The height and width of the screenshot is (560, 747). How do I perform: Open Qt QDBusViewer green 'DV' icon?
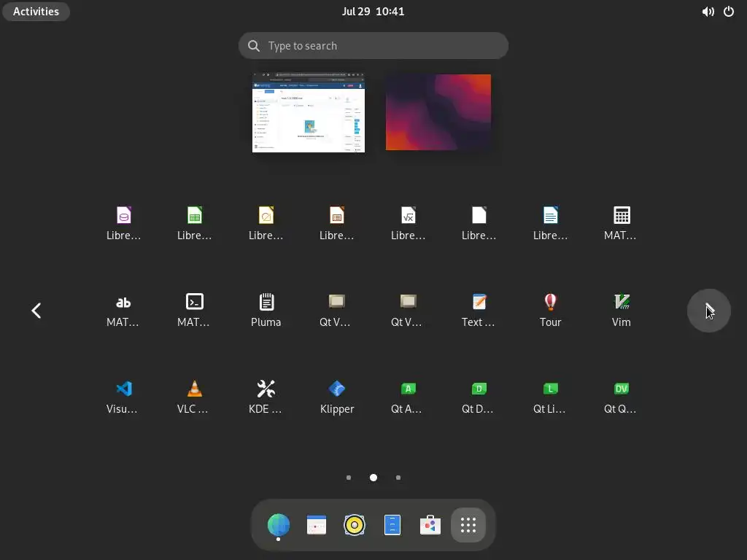click(622, 389)
